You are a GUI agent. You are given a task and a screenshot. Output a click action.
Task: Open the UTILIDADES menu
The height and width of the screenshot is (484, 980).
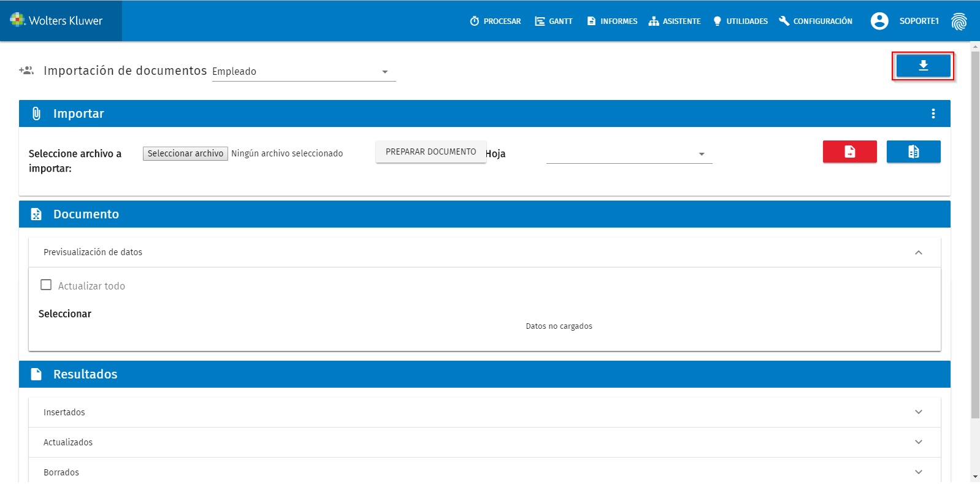coord(740,21)
